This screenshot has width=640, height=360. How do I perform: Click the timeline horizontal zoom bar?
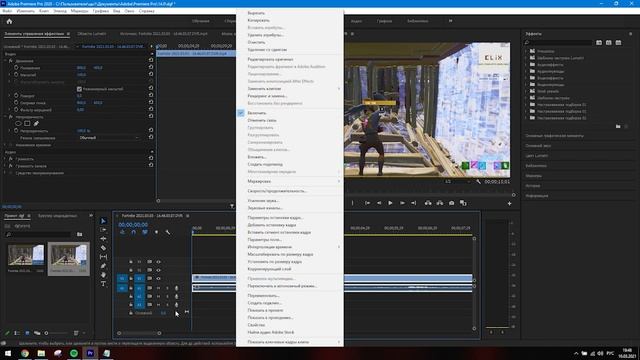[139, 333]
